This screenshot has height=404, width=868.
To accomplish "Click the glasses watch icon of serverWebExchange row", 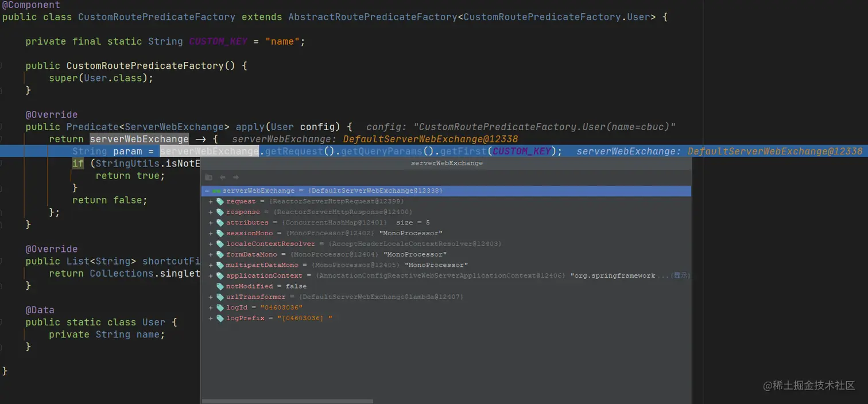I will coord(216,191).
